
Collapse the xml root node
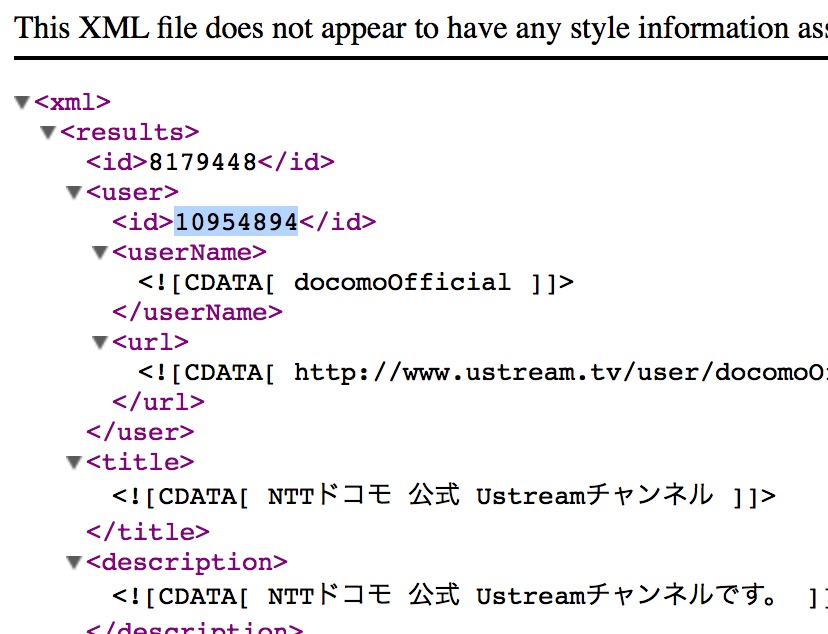(x=22, y=102)
